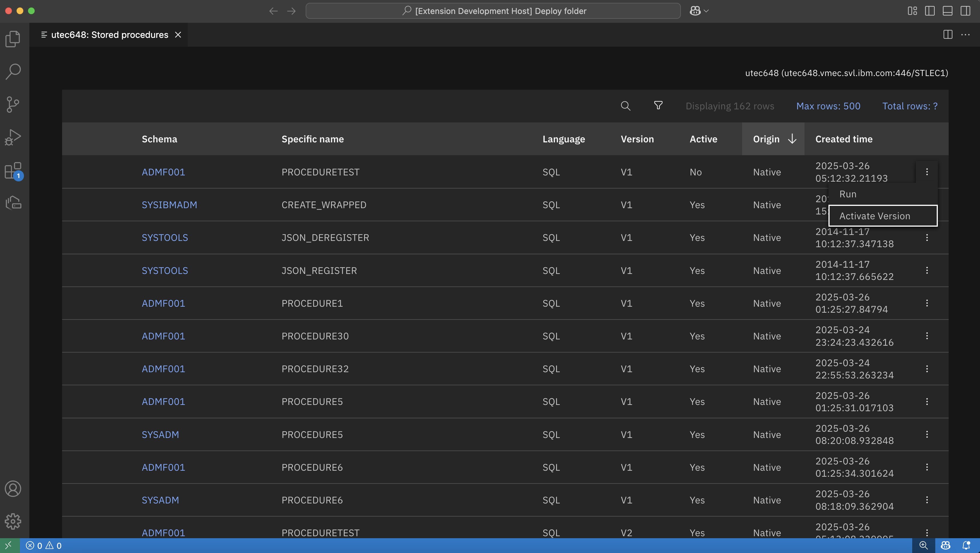Click the table filter funnel icon
Screen dimensions: 980x553
(x=658, y=105)
